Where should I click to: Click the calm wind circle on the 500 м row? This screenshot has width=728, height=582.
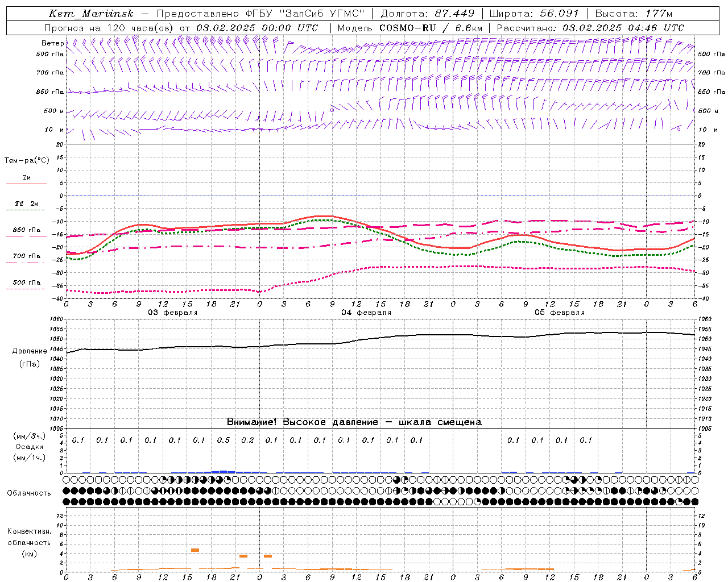(332, 110)
